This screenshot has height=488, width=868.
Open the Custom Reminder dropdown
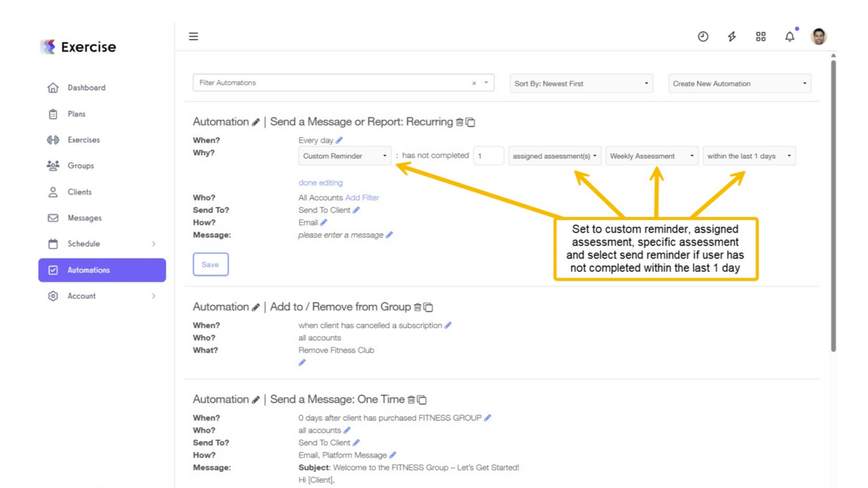[344, 155]
